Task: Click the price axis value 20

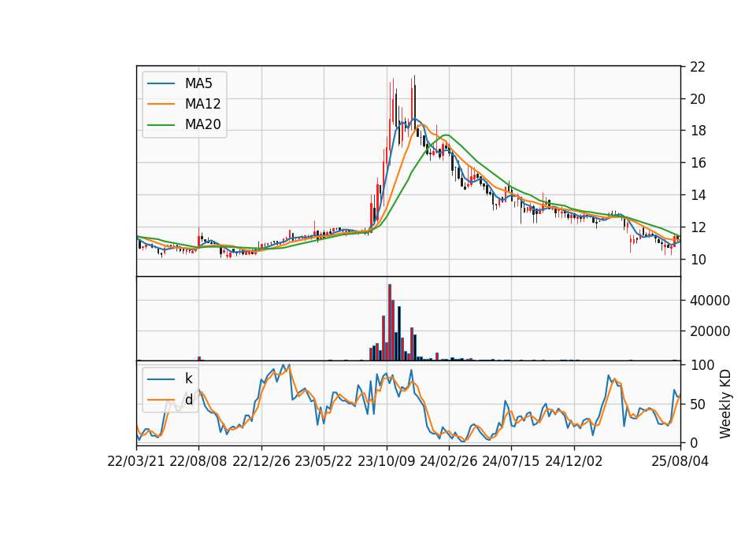Action: pyautogui.click(x=698, y=99)
